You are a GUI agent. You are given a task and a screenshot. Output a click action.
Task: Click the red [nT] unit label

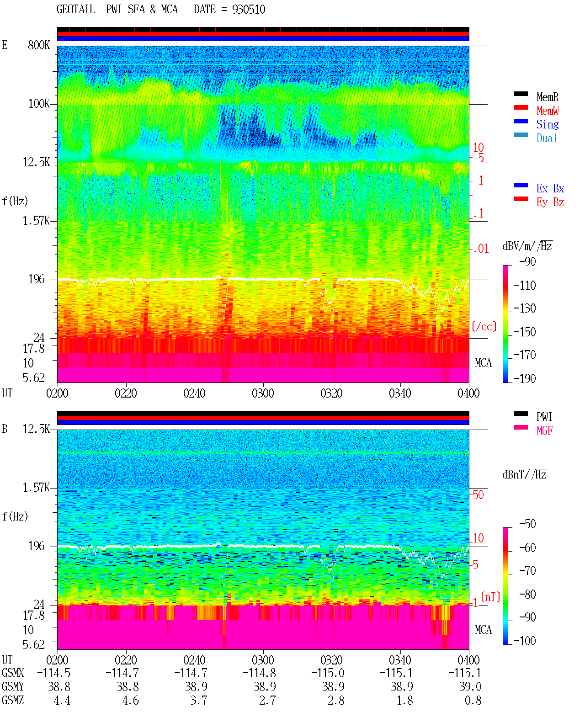[x=490, y=597]
